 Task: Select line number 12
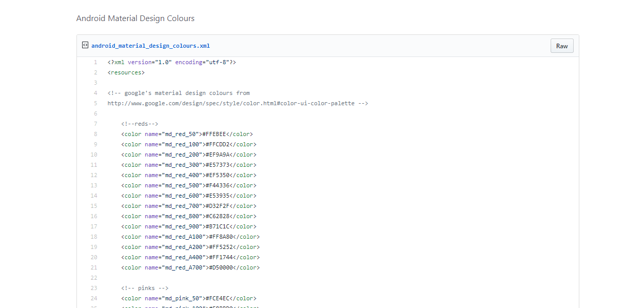(94, 175)
